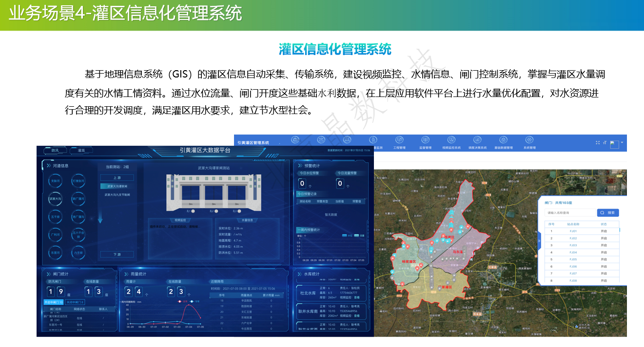Click the second module icon in blue header
The width and height of the screenshot is (644, 347).
[x=321, y=140]
